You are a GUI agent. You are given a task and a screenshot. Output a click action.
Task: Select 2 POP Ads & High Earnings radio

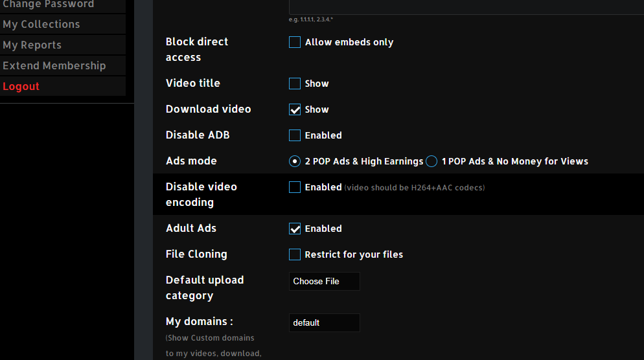[x=295, y=161]
